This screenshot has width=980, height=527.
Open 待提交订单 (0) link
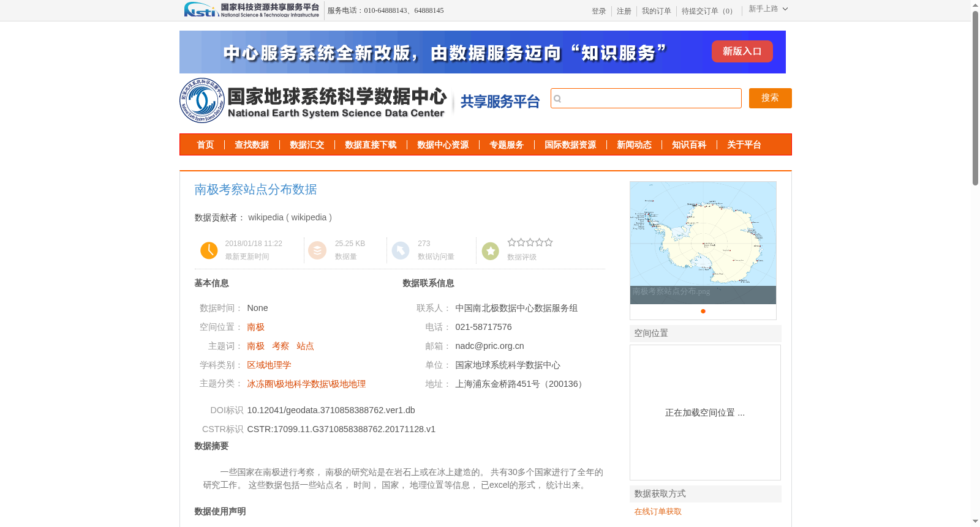tap(709, 11)
